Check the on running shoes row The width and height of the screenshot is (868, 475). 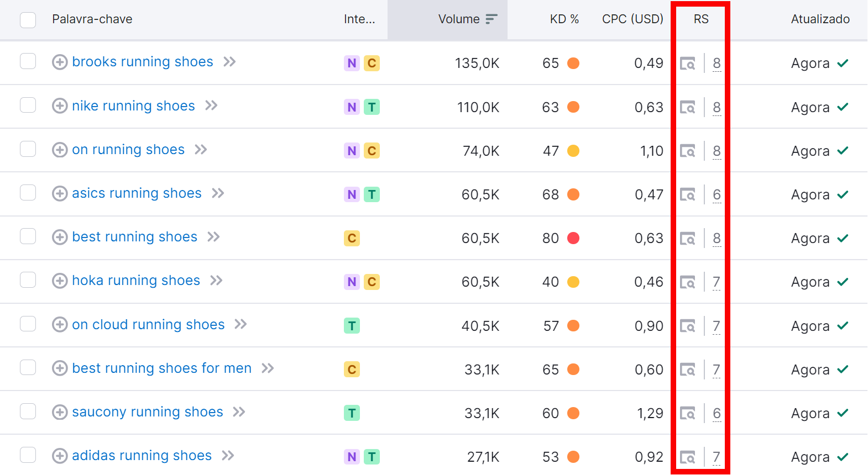tap(28, 149)
